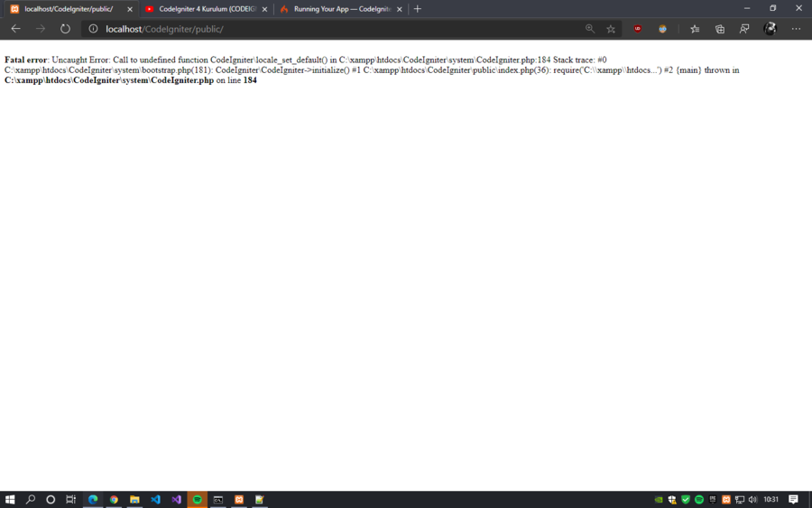Open the uBlock Origin extension
Screen dimensions: 812x508
pyautogui.click(x=638, y=29)
